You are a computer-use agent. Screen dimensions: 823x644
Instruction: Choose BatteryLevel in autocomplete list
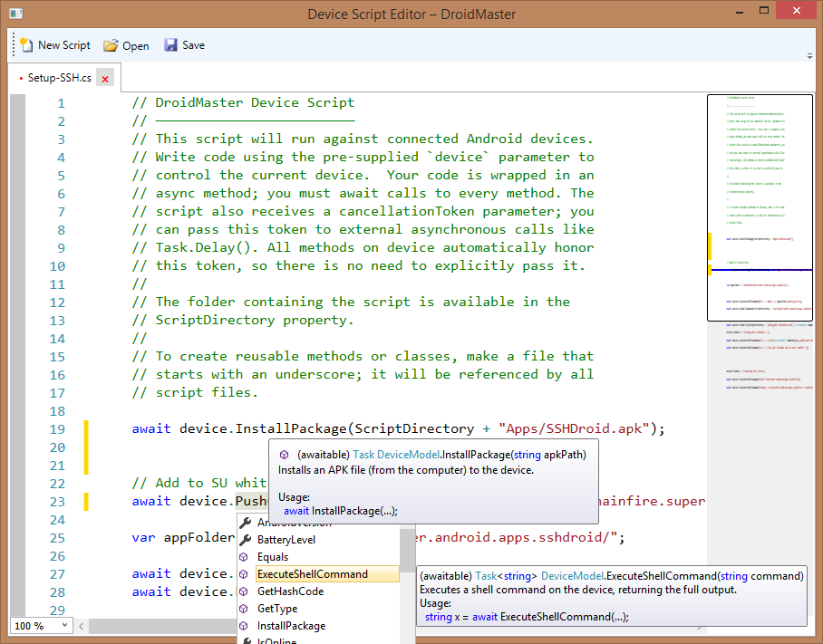pos(286,540)
